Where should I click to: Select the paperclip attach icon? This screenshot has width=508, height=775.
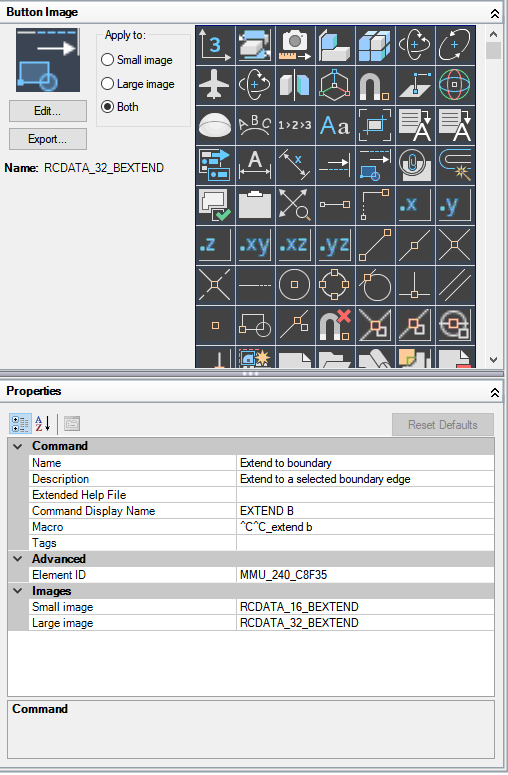(415, 166)
